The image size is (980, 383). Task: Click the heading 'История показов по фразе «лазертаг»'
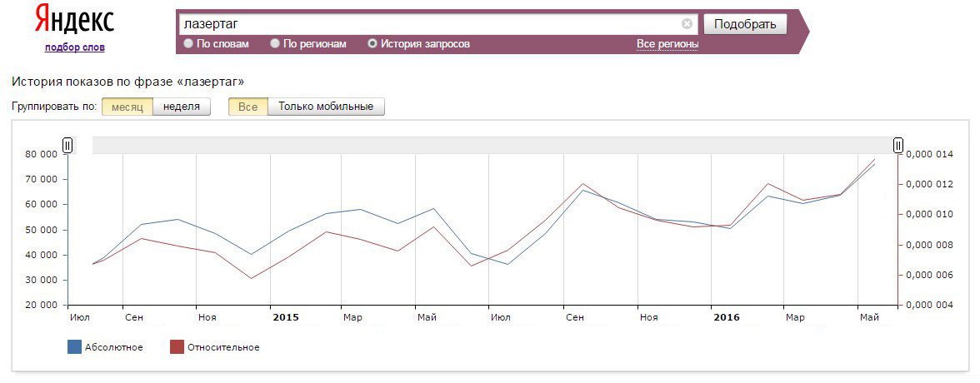pyautogui.click(x=128, y=82)
